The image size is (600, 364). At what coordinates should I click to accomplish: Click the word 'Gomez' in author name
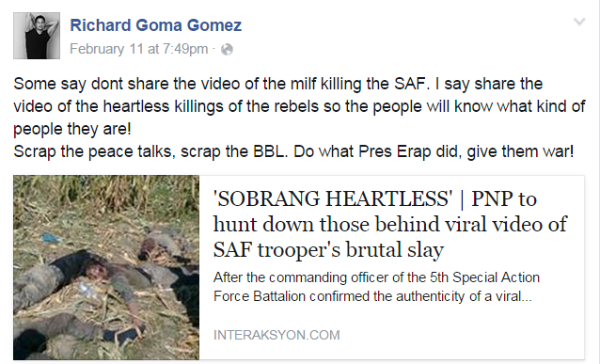[x=214, y=25]
